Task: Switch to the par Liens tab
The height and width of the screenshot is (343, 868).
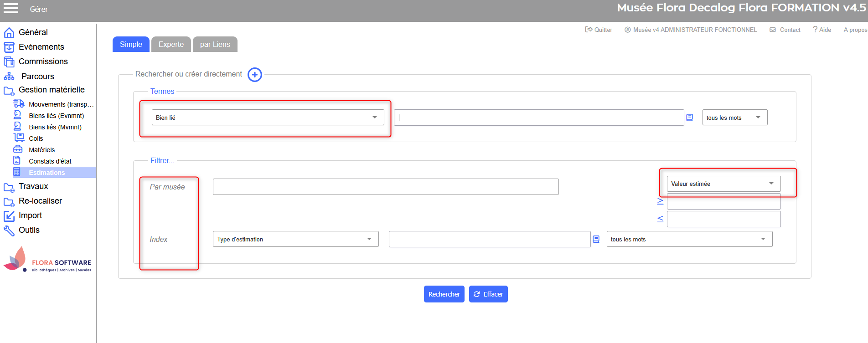Action: (x=215, y=44)
